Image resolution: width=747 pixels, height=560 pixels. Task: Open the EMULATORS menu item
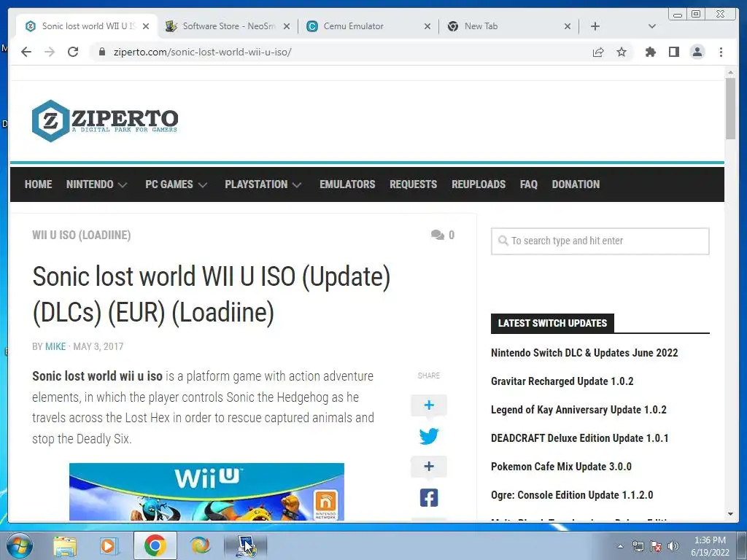(347, 184)
